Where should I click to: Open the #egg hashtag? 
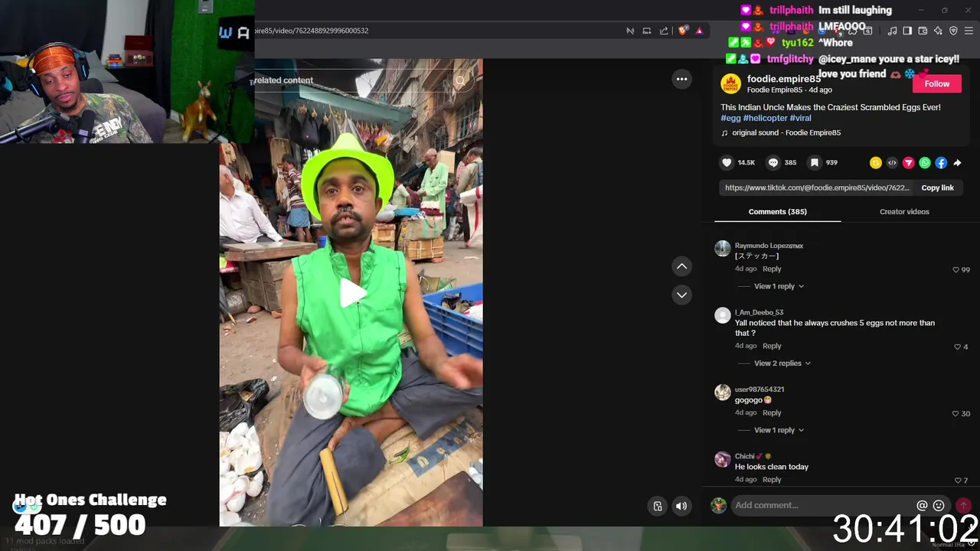tap(730, 118)
